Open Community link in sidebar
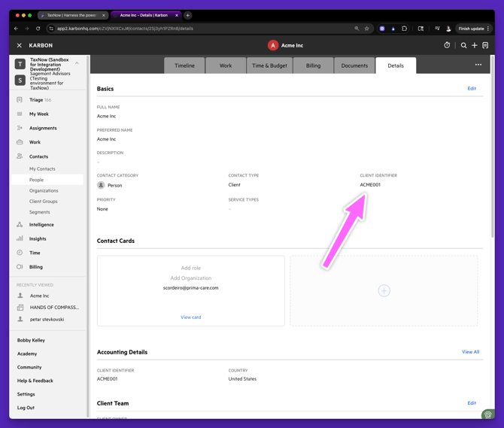Viewport: 504px width, 428px height. pyautogui.click(x=29, y=367)
